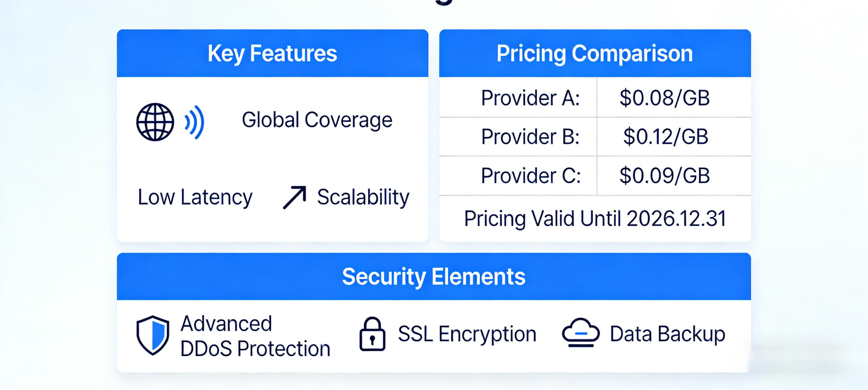Click the padlock SSL Encryption icon

point(372,334)
